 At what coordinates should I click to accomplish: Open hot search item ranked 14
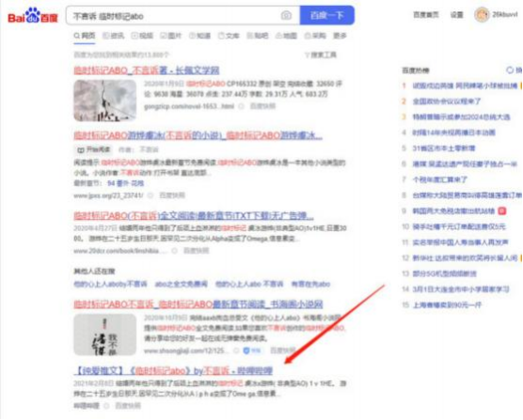point(461,289)
